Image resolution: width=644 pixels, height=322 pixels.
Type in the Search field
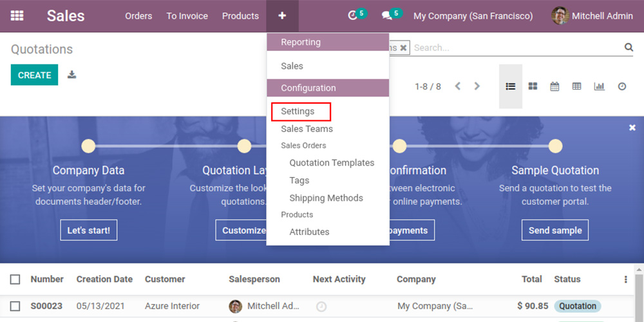click(x=515, y=48)
